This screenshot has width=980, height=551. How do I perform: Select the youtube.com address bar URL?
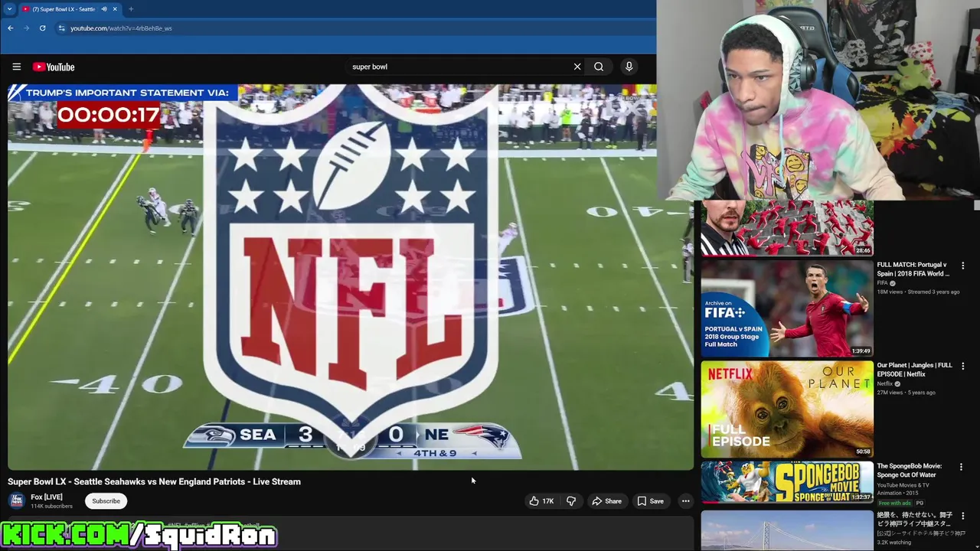121,28
